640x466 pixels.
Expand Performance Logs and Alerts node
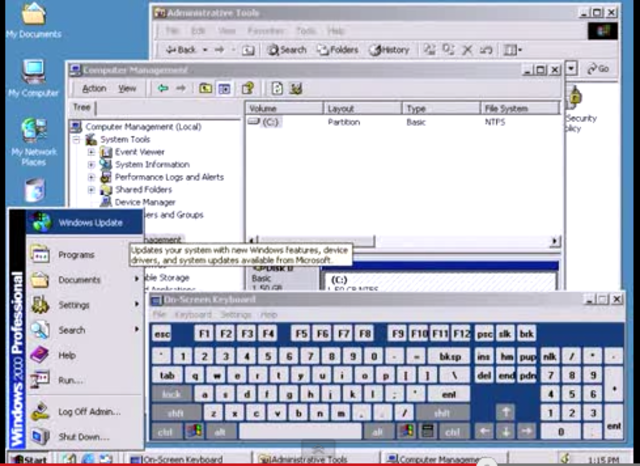[x=91, y=178]
